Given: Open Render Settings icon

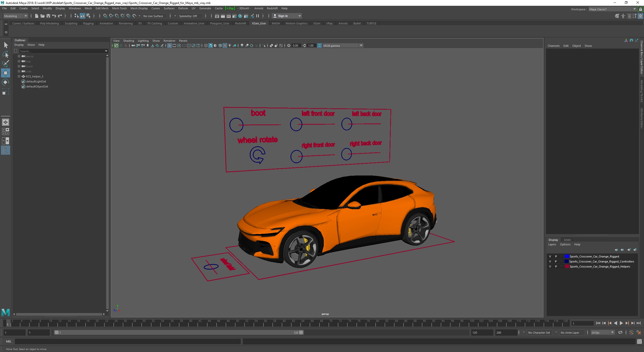Looking at the screenshot, I should (x=234, y=16).
